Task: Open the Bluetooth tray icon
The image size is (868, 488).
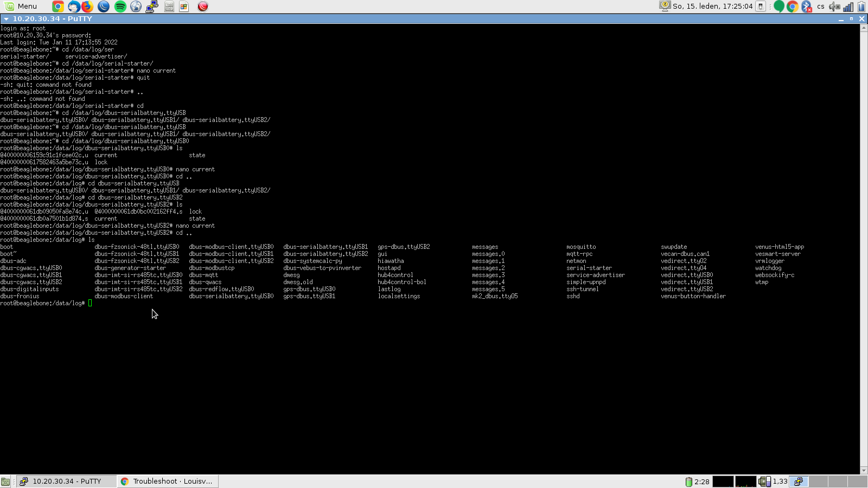Action: click(807, 7)
